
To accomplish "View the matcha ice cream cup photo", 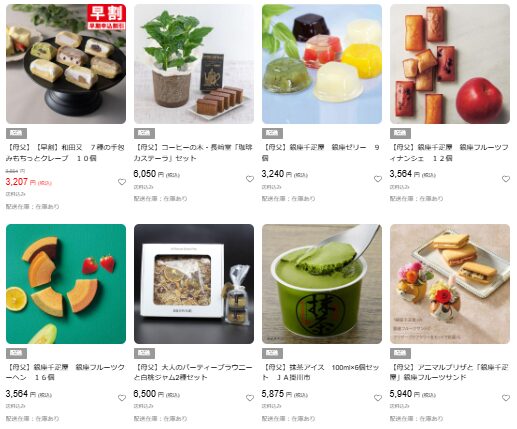I will pos(322,284).
